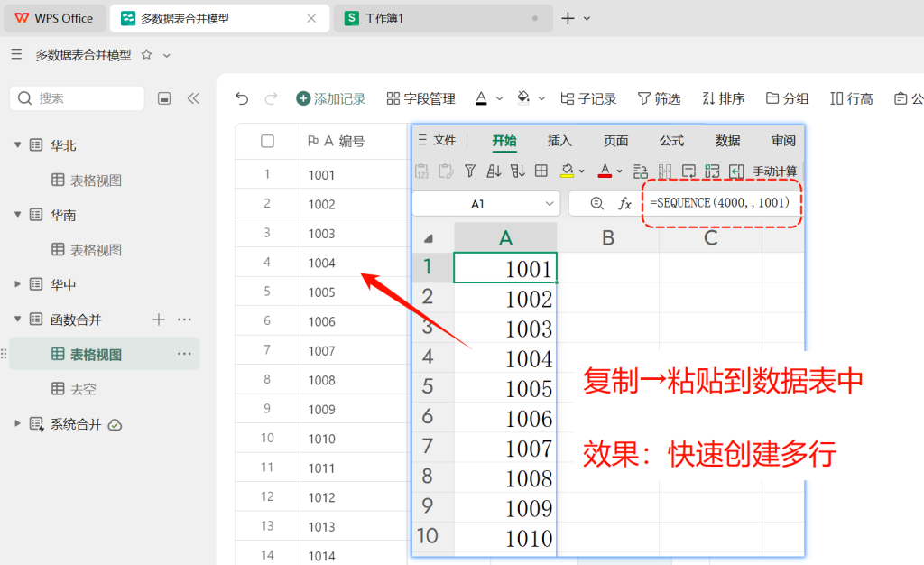Add a view to 函数合并 with plus

coord(159,320)
